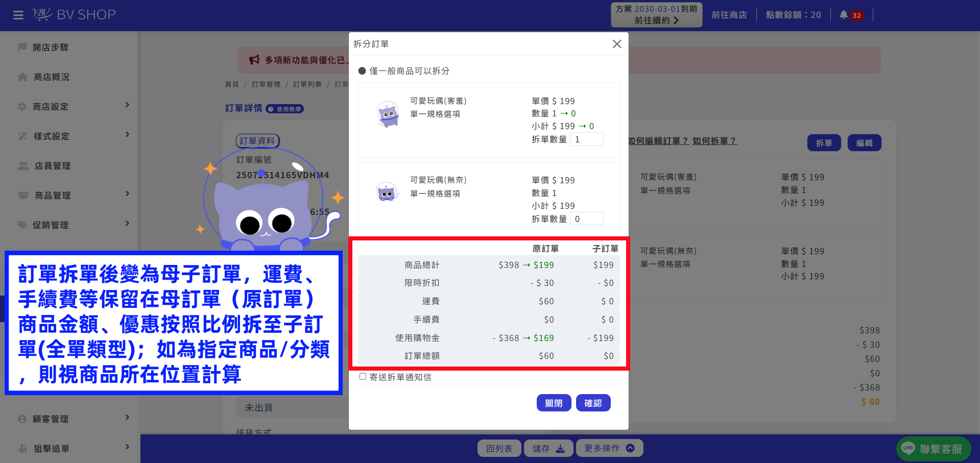This screenshot has width=980, height=463.
Task: Click the 商品管理 box icon
Action: [x=23, y=196]
